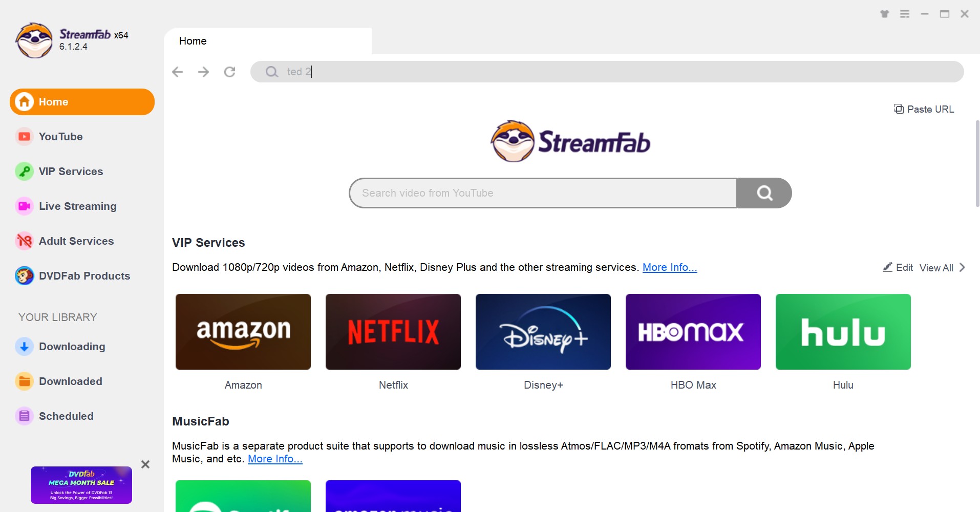Click the HBO Max label under the tile

pyautogui.click(x=693, y=385)
